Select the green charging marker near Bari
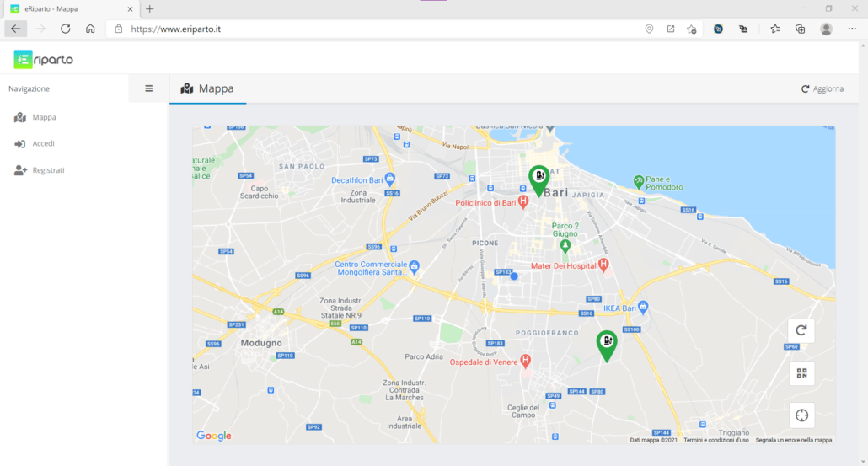Image resolution: width=868 pixels, height=466 pixels. point(538,180)
